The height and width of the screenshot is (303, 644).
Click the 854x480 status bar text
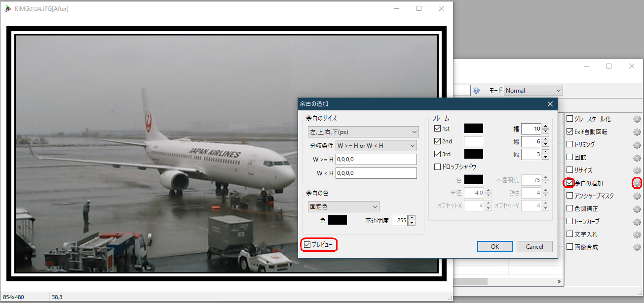tap(14, 297)
